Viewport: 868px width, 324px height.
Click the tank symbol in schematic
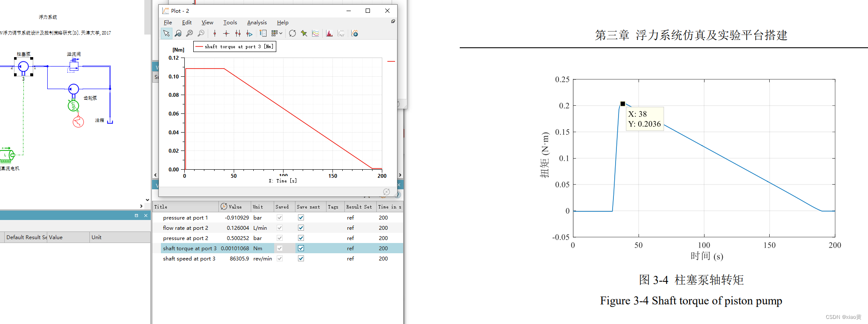click(x=110, y=121)
